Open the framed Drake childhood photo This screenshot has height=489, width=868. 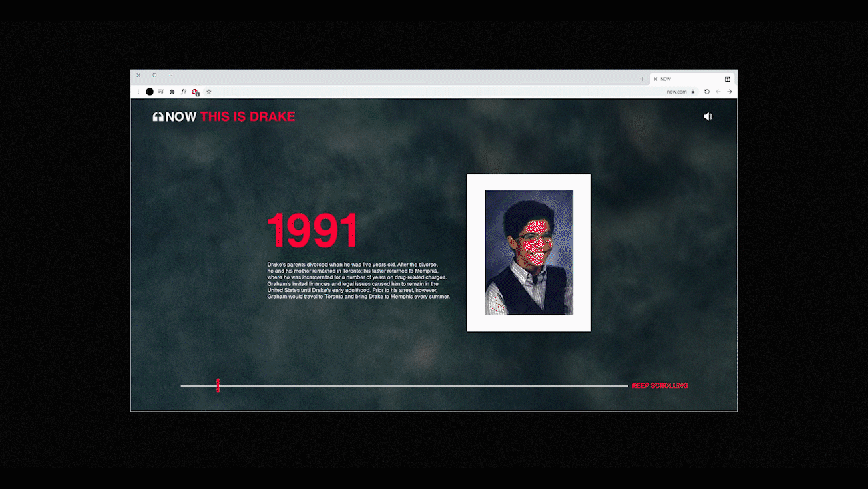529,253
